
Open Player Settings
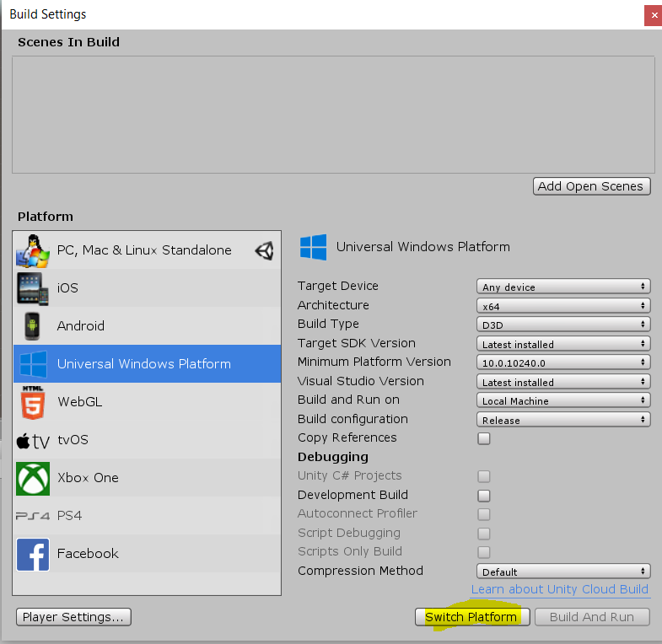pos(73,617)
